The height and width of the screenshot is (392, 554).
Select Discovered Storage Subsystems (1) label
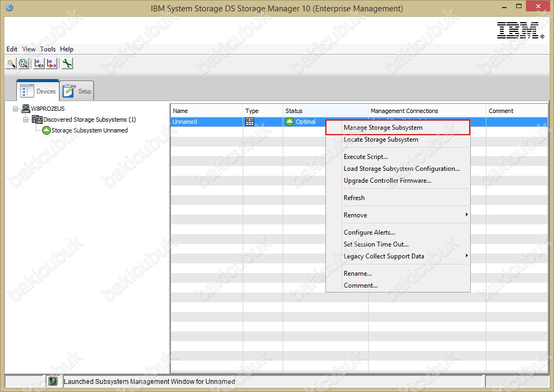[89, 119]
